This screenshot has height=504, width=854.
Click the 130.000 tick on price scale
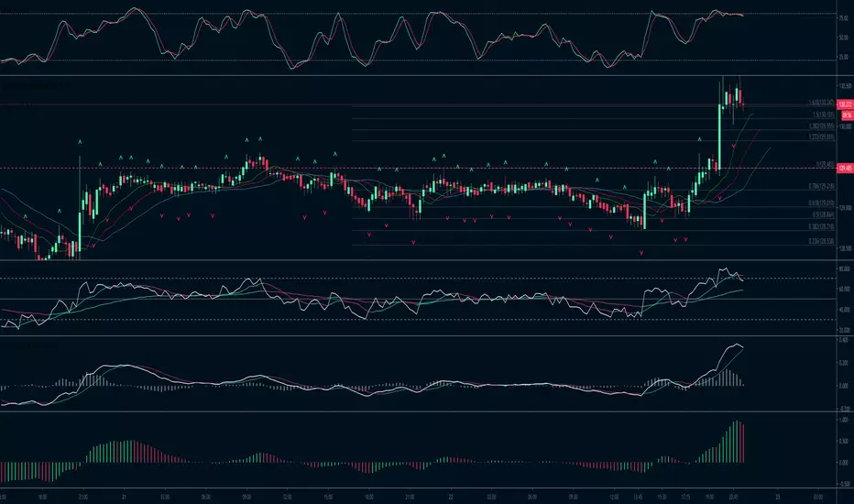(845, 127)
